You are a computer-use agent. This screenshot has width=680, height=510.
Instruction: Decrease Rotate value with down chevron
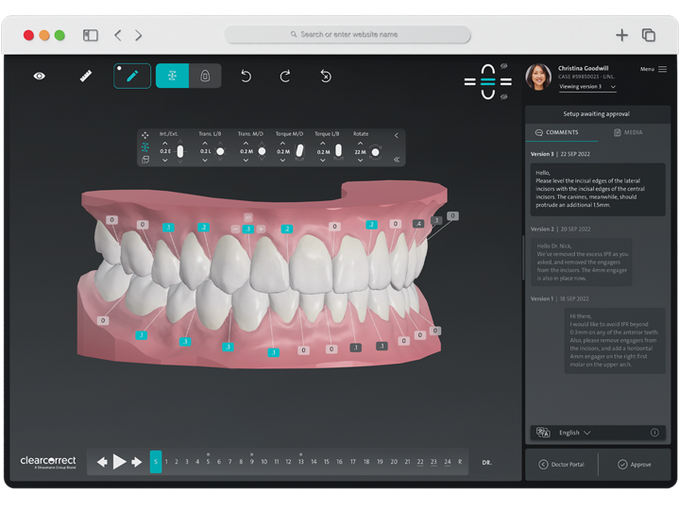pos(360,160)
